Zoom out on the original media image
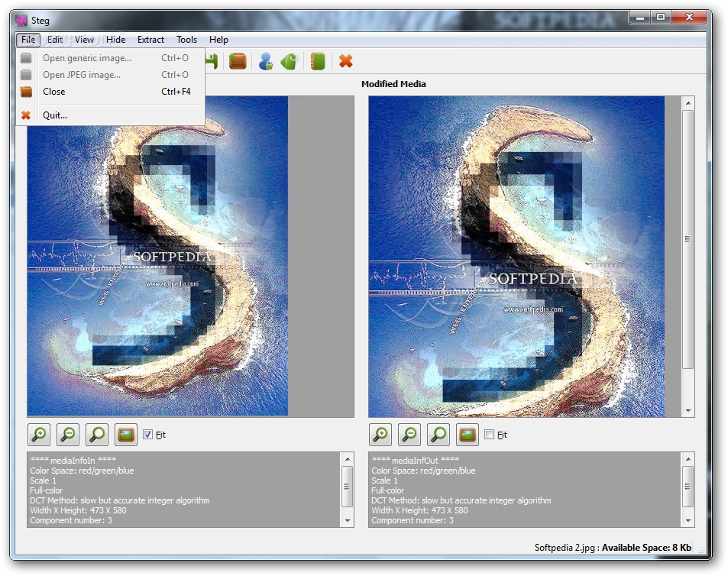The height and width of the screenshot is (576, 728). [x=68, y=435]
